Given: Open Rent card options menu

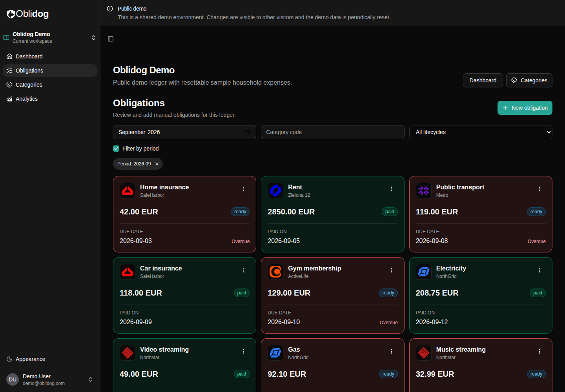Looking at the screenshot, I should pos(392,189).
